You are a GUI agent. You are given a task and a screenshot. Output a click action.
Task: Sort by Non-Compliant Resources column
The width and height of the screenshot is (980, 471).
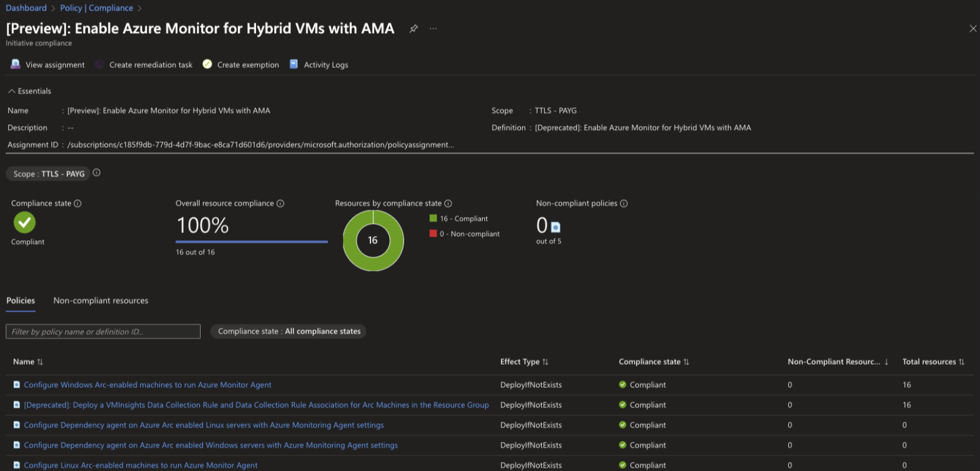pyautogui.click(x=838, y=362)
